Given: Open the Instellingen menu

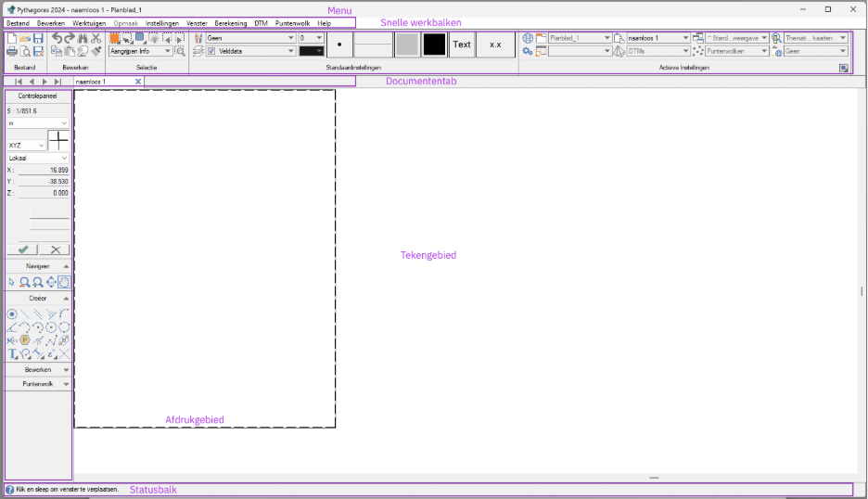Looking at the screenshot, I should [162, 23].
